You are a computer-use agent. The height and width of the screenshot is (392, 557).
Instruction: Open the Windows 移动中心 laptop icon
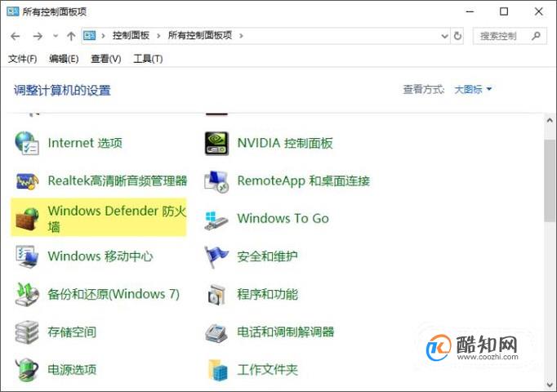tap(27, 256)
